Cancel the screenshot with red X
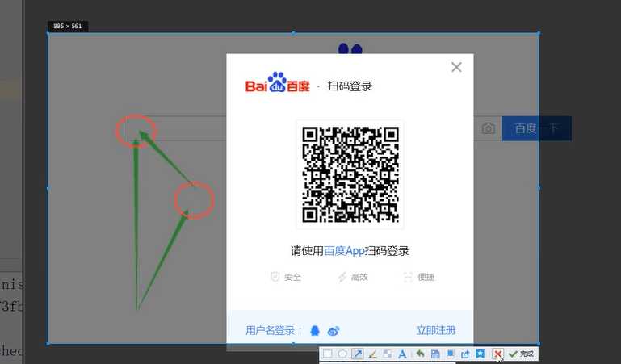The image size is (621, 364). [497, 354]
